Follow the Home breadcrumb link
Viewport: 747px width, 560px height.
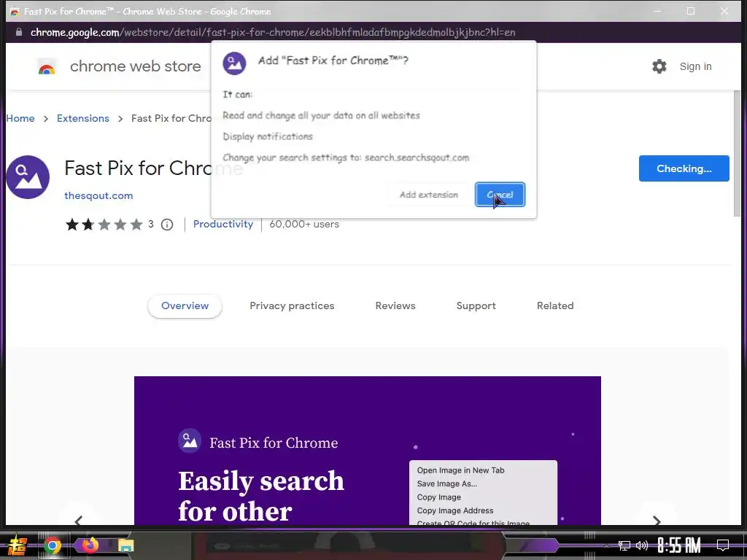(20, 118)
